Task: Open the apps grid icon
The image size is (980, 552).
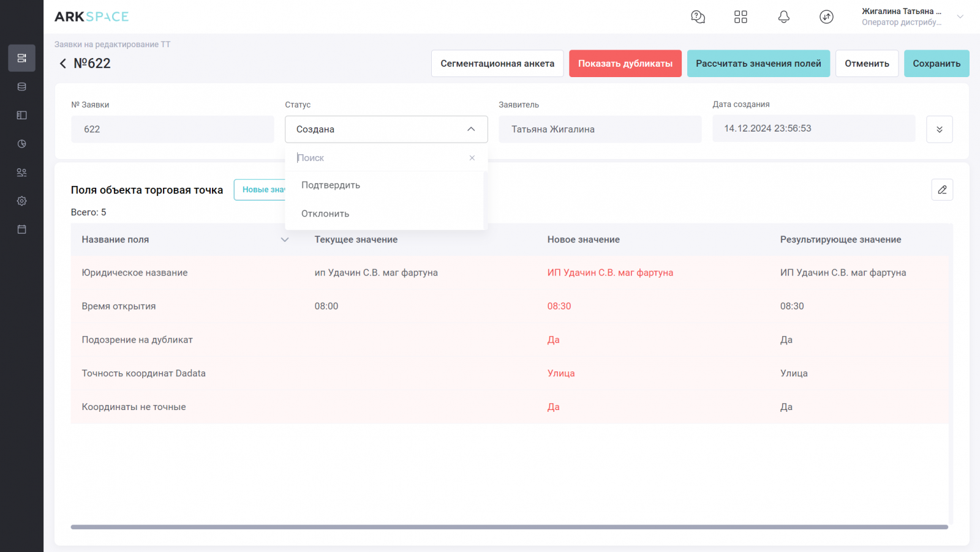Action: 741,17
